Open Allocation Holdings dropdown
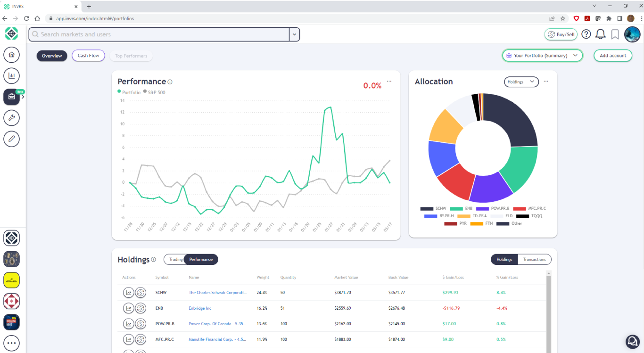 point(521,82)
